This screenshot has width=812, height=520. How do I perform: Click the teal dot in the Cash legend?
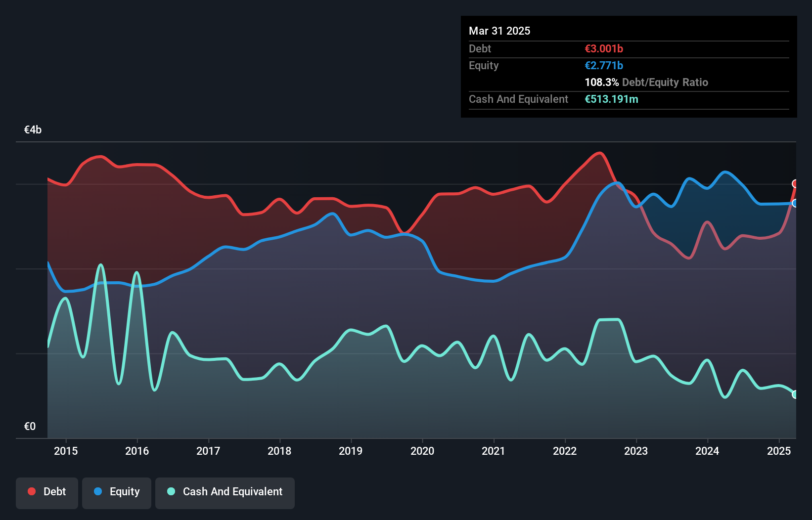(x=171, y=491)
